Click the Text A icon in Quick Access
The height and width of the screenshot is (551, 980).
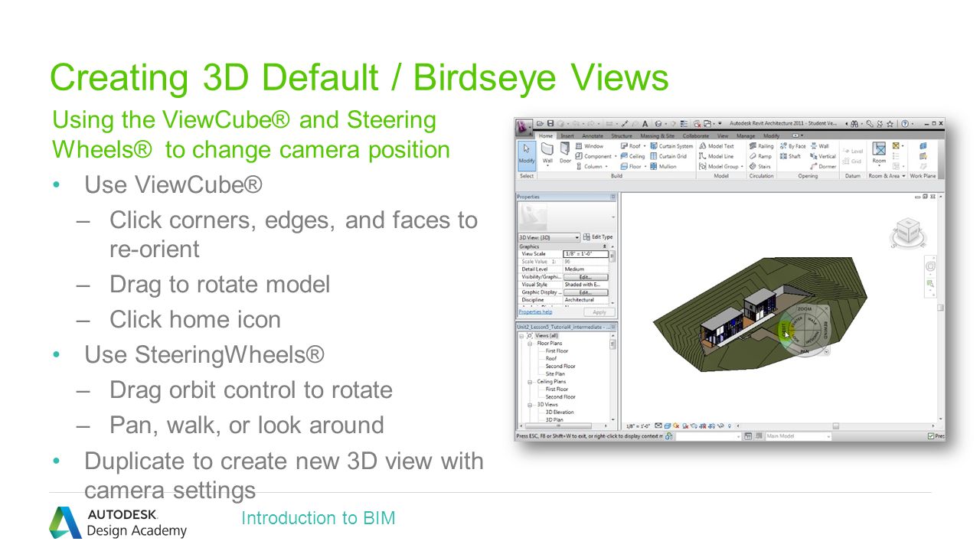pos(645,123)
